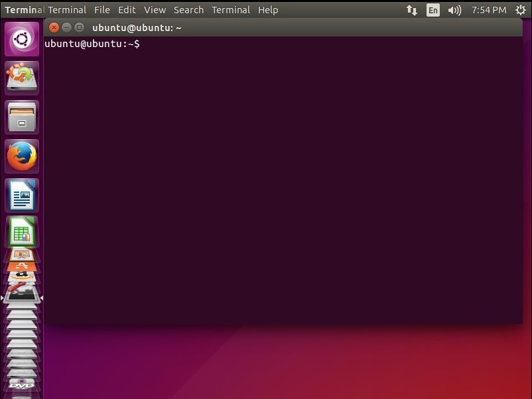Open Ubuntu Software Center orange icon
Screen dimensions: 532x399
22,267
